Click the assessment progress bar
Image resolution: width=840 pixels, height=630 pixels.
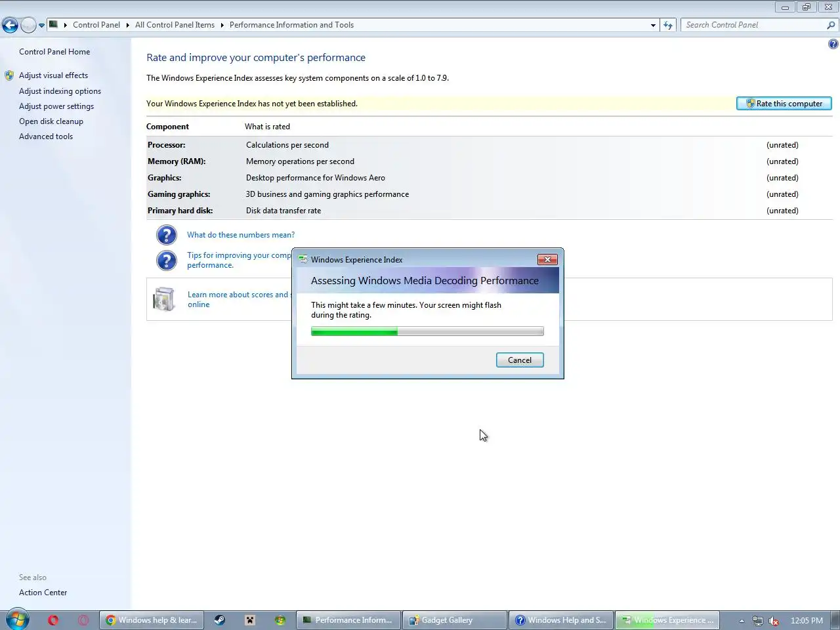tap(427, 332)
